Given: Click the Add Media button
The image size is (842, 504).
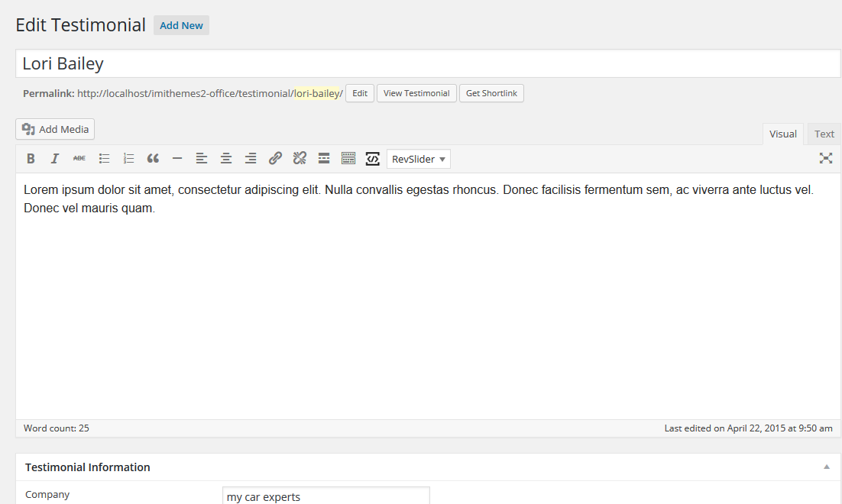Looking at the screenshot, I should point(55,129).
